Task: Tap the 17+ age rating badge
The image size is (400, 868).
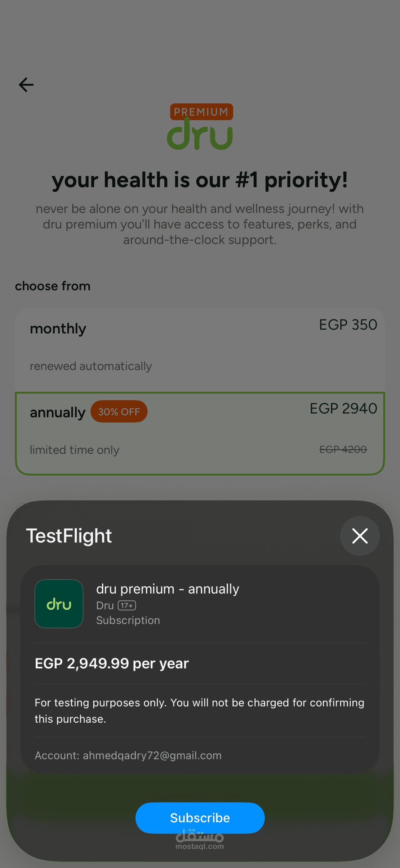Action: coord(127,605)
